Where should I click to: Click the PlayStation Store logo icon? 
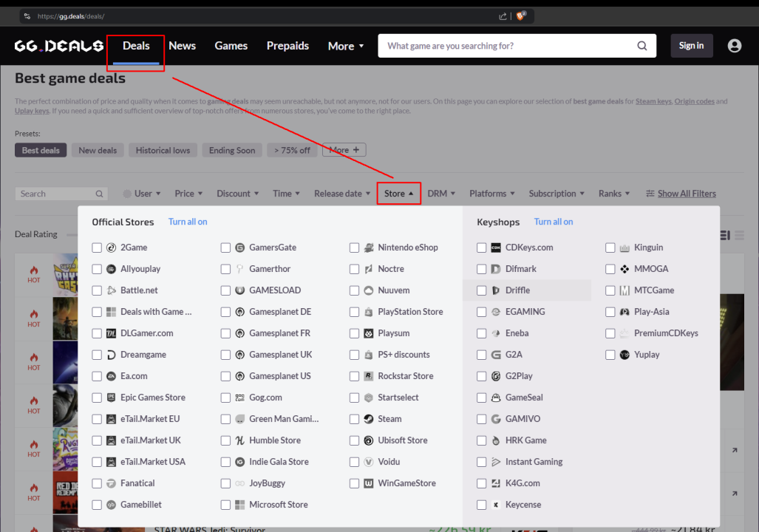click(368, 312)
